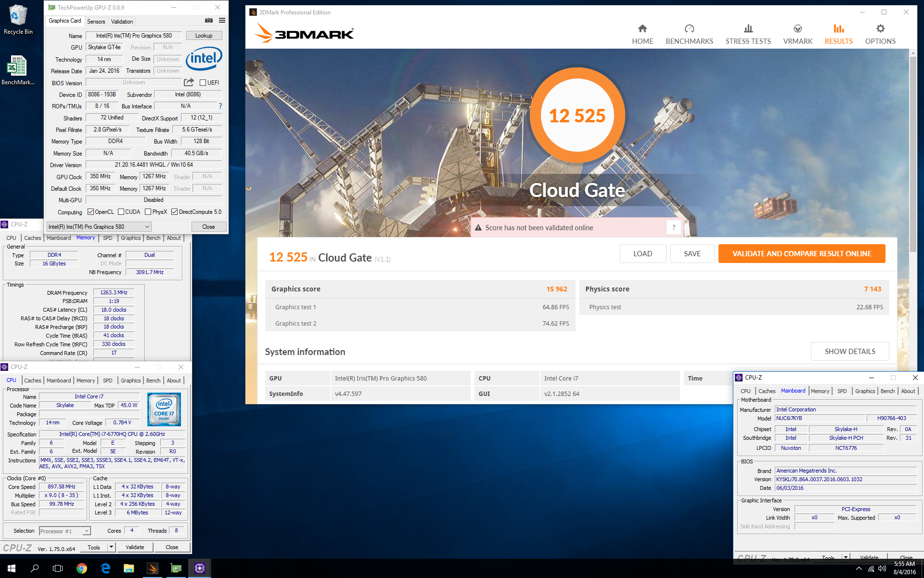The width and height of the screenshot is (924, 578).
Task: Open the Recycle Bin desktop icon
Action: point(18,20)
